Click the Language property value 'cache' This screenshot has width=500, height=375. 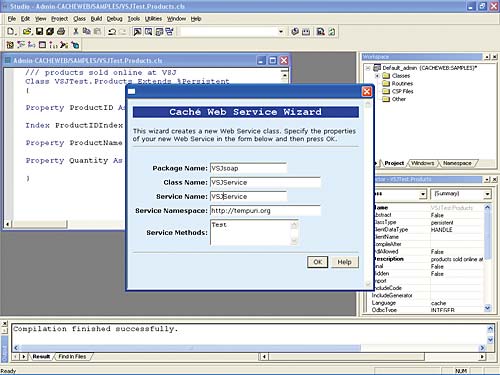click(x=438, y=303)
